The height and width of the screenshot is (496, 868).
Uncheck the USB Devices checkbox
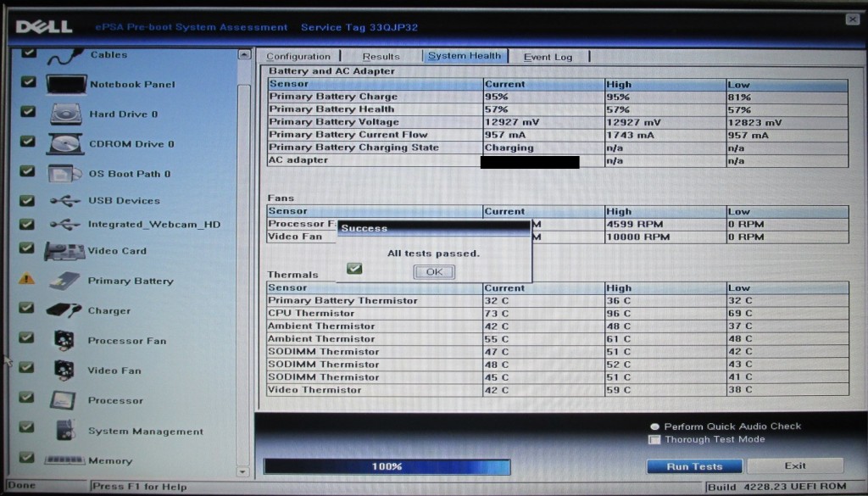28,201
